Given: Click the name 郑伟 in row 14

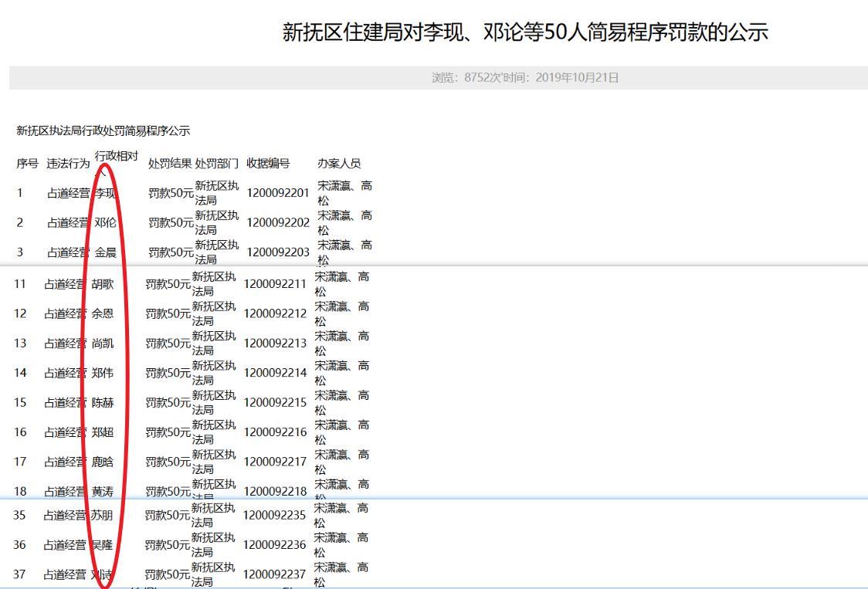Looking at the screenshot, I should pyautogui.click(x=112, y=372).
